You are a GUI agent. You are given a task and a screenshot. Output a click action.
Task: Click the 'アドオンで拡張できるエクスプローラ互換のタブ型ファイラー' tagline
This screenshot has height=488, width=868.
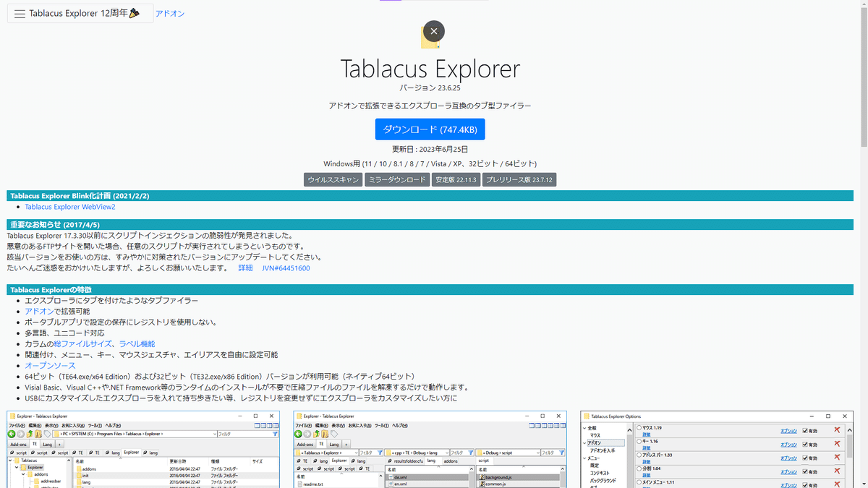[x=430, y=106]
